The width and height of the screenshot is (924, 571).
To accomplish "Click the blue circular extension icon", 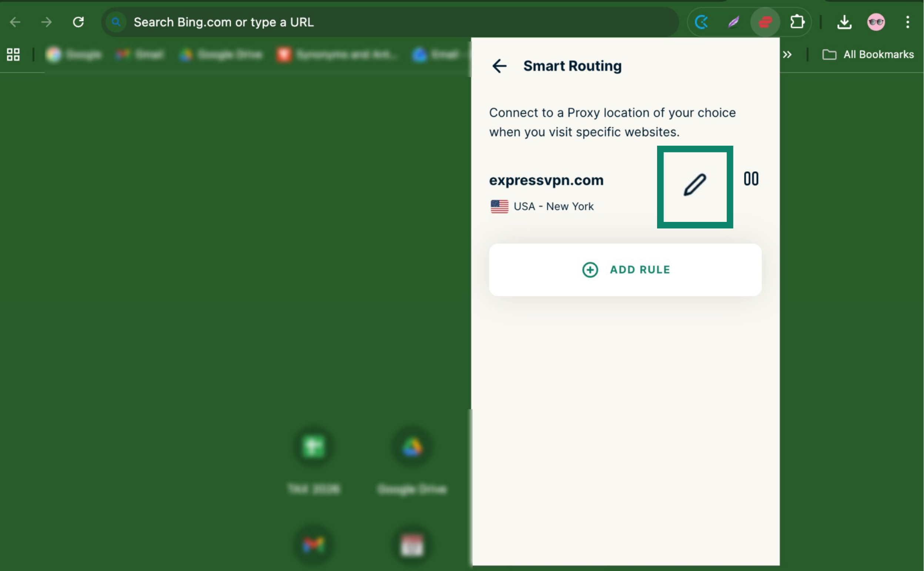I will pyautogui.click(x=702, y=22).
